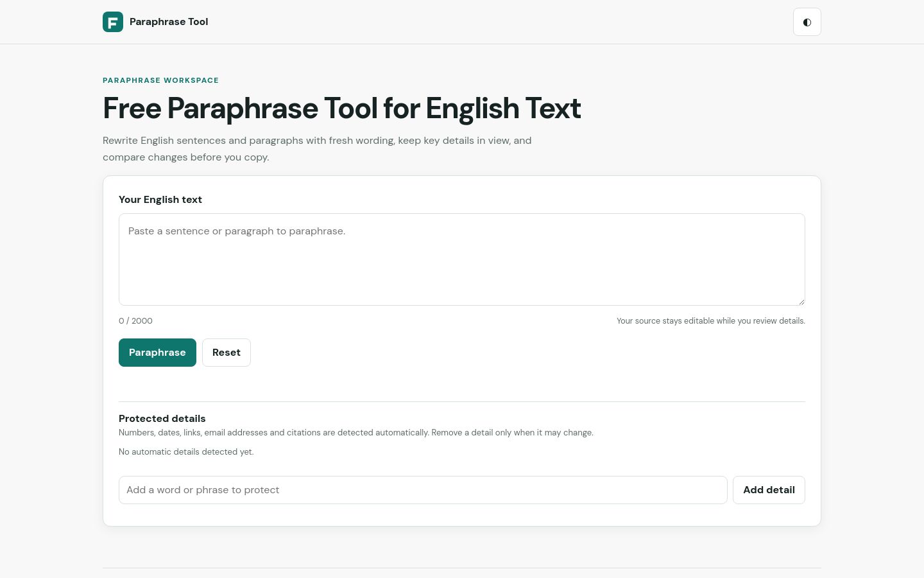Click the green F logo icon
This screenshot has height=578, width=924.
tap(113, 22)
